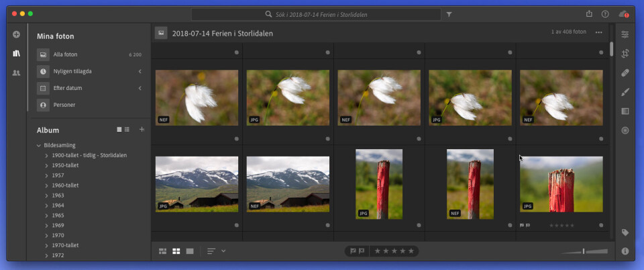Viewport: 644px width, 270px height.
Task: Select the 1969 album folder
Action: 58,225
